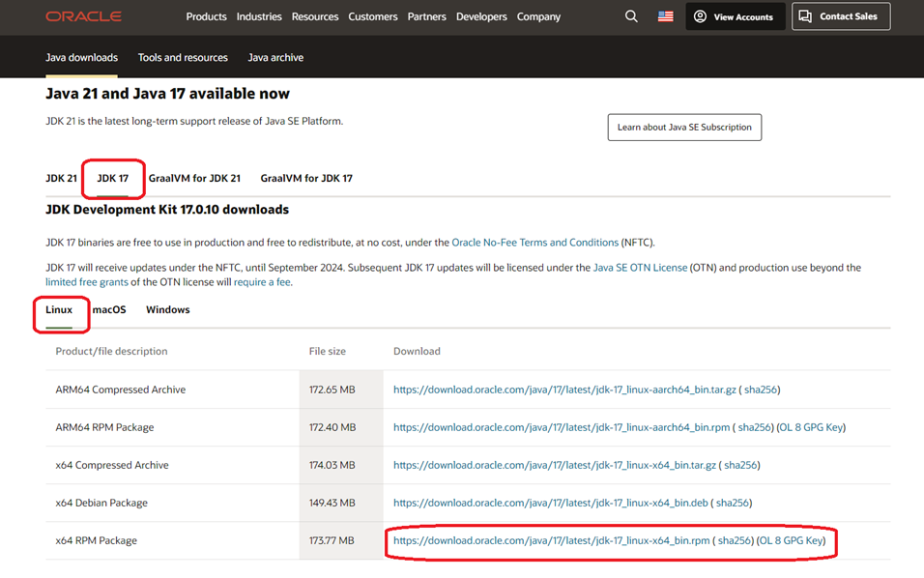Select Java downloads tab
This screenshot has width=924, height=578.
pyautogui.click(x=81, y=58)
